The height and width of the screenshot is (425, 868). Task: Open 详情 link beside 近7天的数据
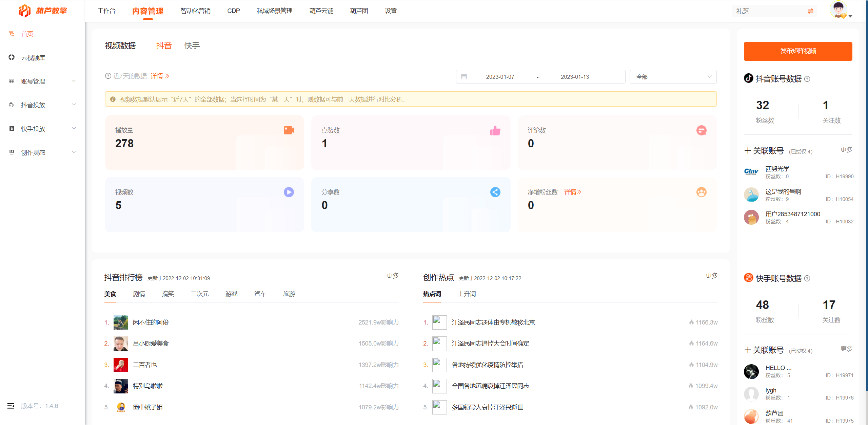tap(160, 76)
